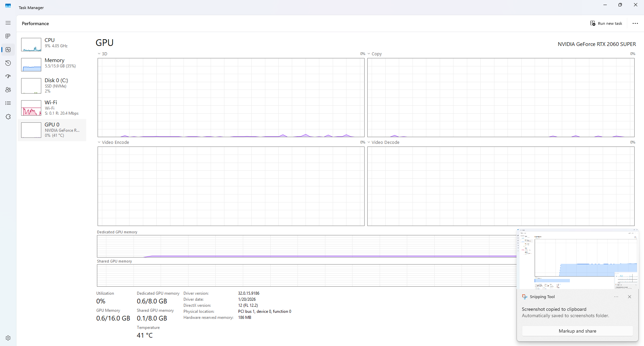Select Wi-Fi performance item
This screenshot has height=346, width=644.
(x=52, y=108)
